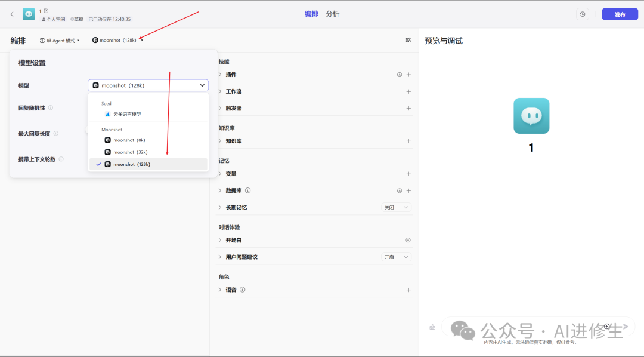Image resolution: width=644 pixels, height=357 pixels.
Task: Go back using the top-left arrow
Action: (x=12, y=14)
